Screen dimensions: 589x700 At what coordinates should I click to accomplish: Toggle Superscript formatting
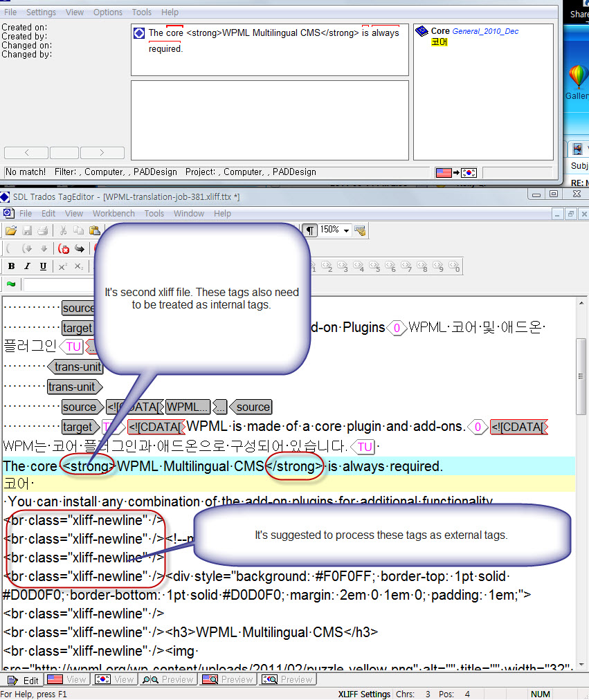click(x=63, y=266)
